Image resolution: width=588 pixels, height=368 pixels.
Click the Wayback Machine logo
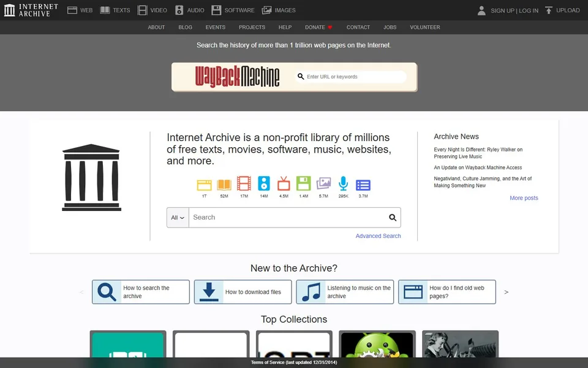coord(238,76)
